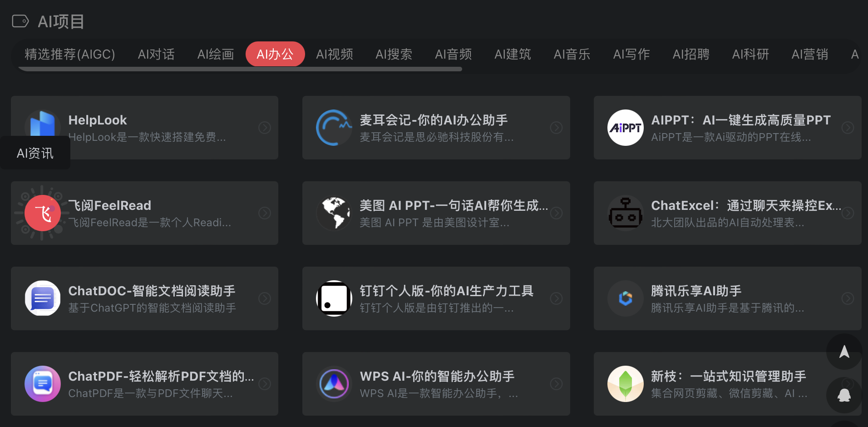The height and width of the screenshot is (427, 868).
Task: Switch to AI科研 tab
Action: click(x=750, y=54)
